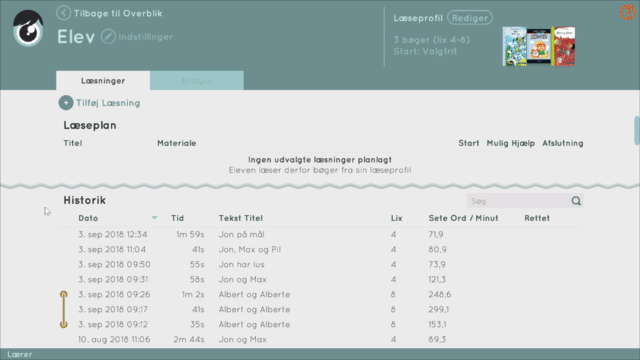Click the Mulig Hjælp column header
Viewport: 640px width, 360px height.
511,143
